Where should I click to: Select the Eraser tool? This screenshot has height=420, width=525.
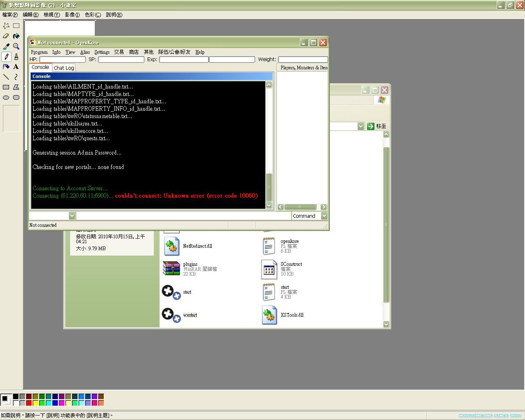pos(6,36)
